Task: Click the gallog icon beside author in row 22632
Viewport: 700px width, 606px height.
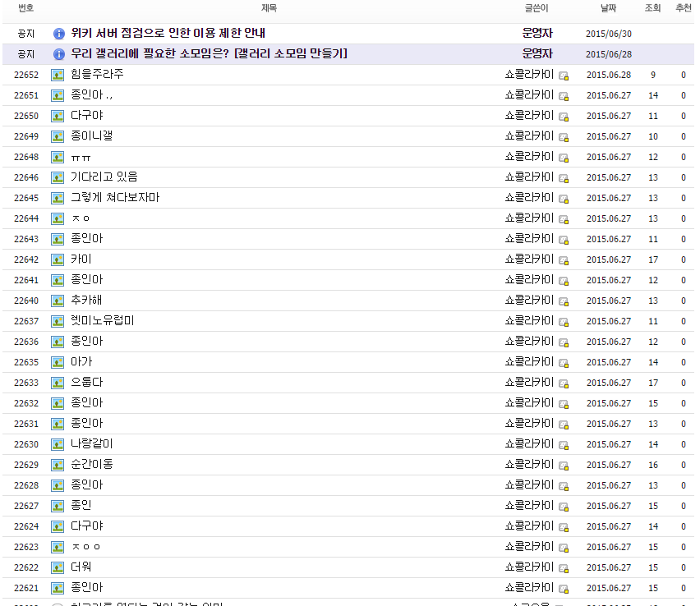Action: tap(564, 404)
